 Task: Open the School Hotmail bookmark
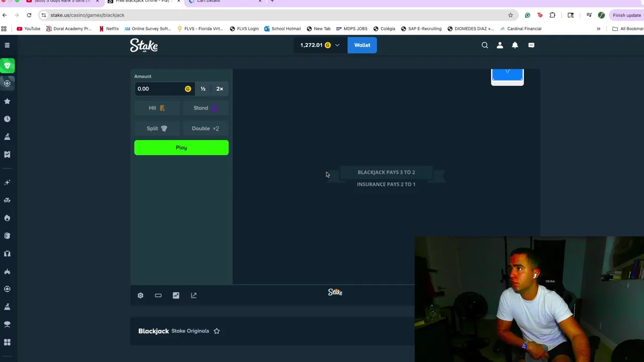click(282, 29)
